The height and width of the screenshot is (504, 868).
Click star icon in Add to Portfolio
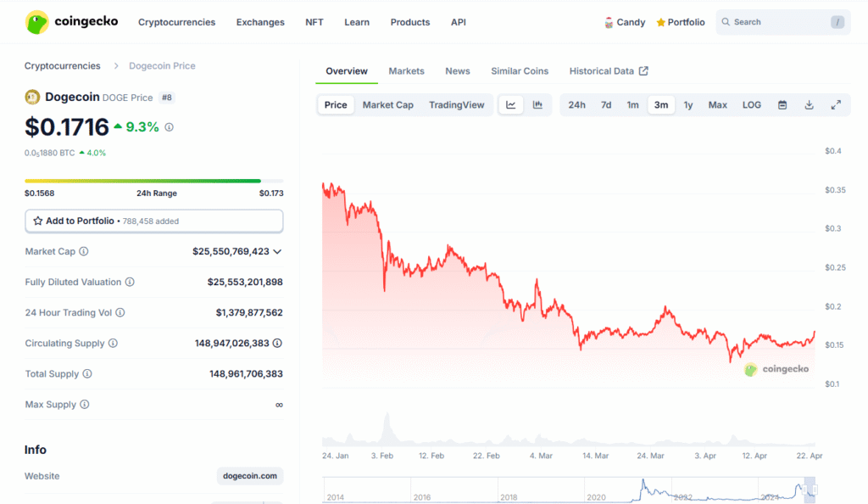(37, 221)
